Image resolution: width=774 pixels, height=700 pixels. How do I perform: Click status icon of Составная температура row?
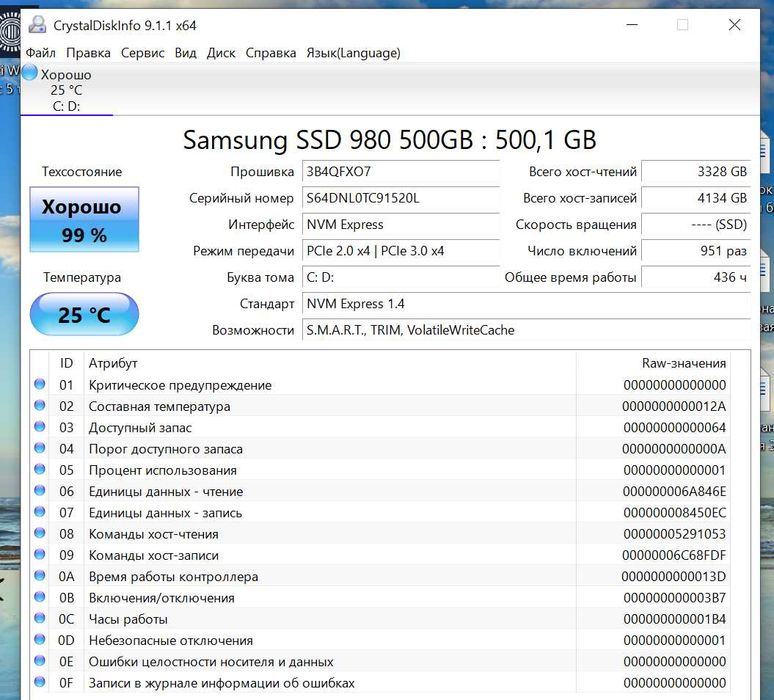point(40,405)
